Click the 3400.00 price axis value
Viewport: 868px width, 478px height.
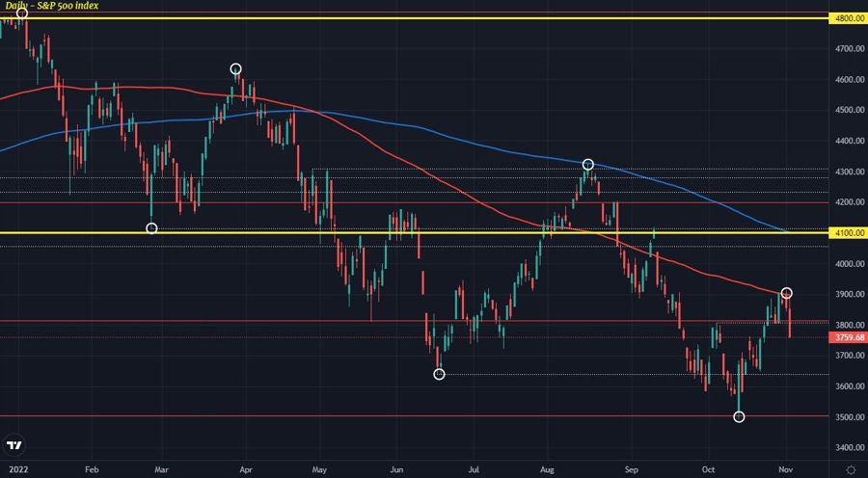pos(850,447)
